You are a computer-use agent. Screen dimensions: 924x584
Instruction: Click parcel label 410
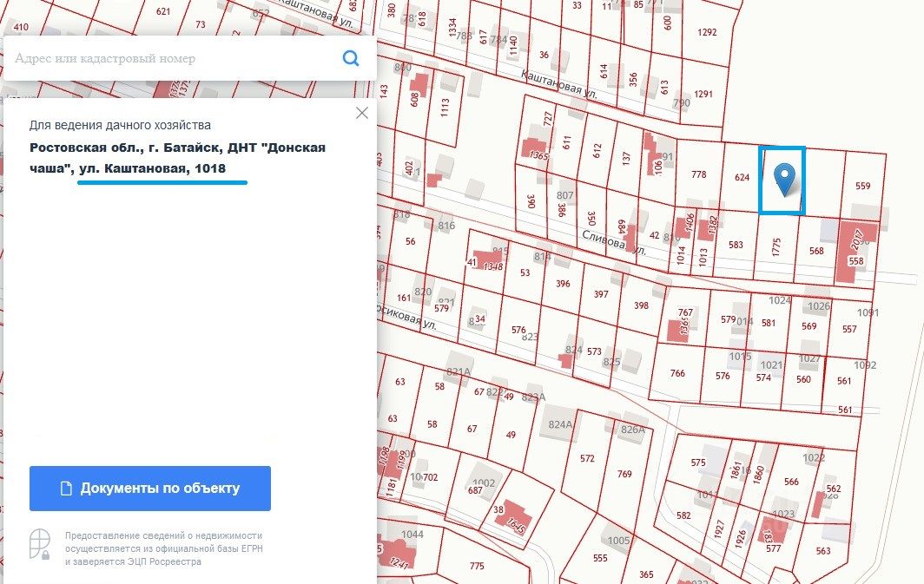pyautogui.click(x=21, y=27)
